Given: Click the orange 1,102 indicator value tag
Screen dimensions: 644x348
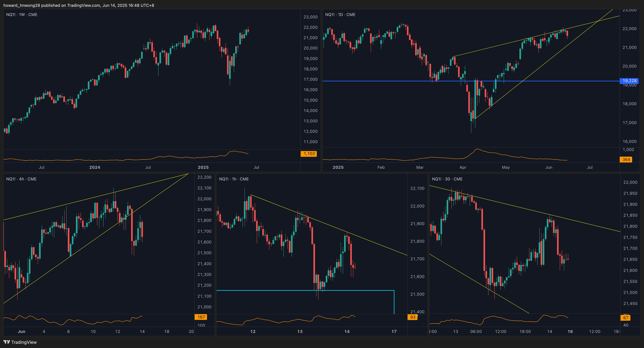Looking at the screenshot, I should pos(309,154).
